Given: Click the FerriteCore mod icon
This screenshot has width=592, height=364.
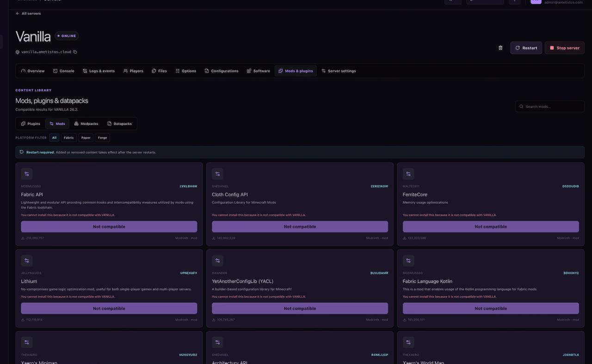Looking at the screenshot, I should pos(408,174).
